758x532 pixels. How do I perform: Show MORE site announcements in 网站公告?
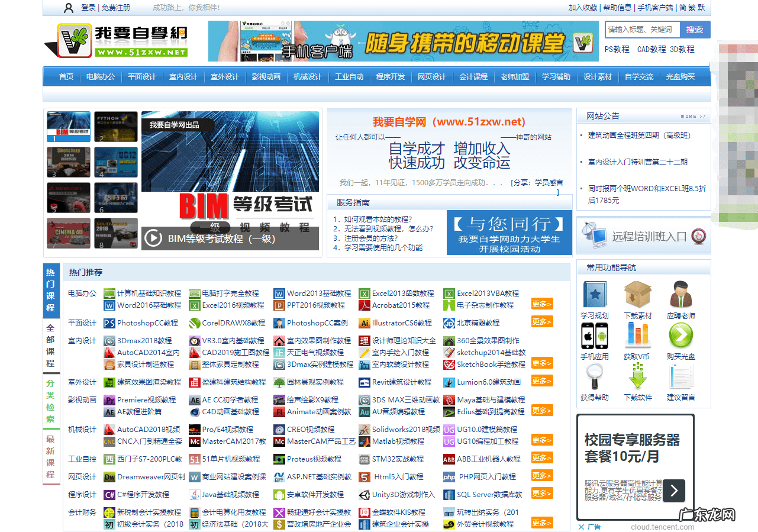693,117
